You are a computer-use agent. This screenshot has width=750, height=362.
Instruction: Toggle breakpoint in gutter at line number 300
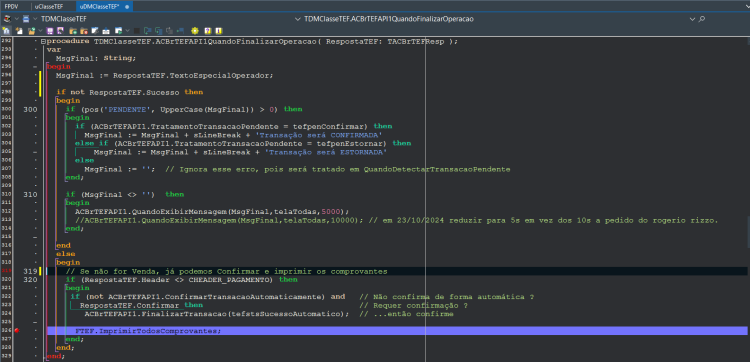(31, 109)
